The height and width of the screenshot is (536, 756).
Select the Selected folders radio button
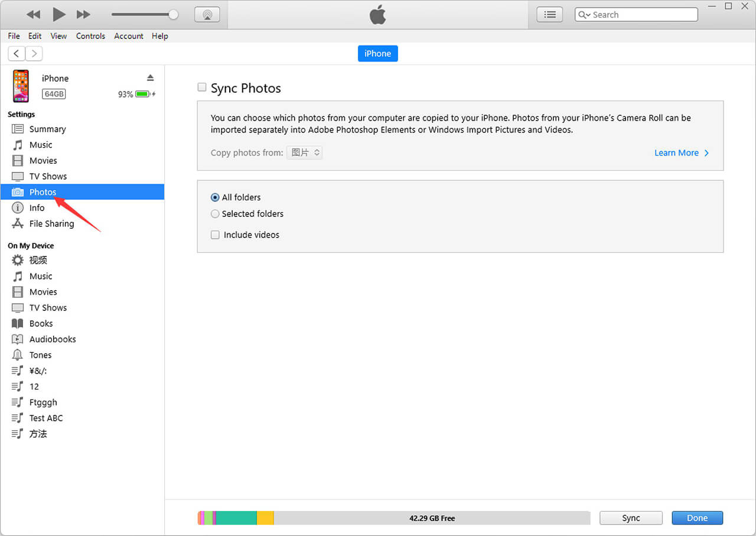coord(215,214)
